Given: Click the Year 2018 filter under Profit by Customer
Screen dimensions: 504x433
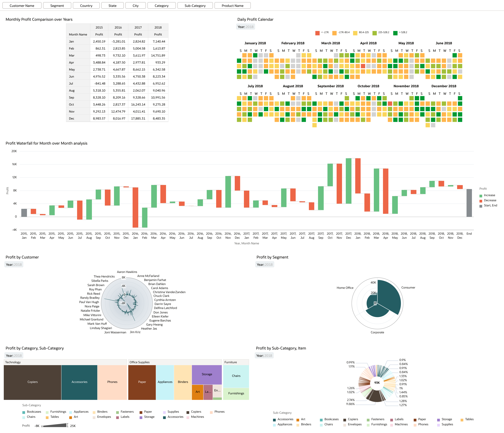Looking at the screenshot, I should (14, 264).
